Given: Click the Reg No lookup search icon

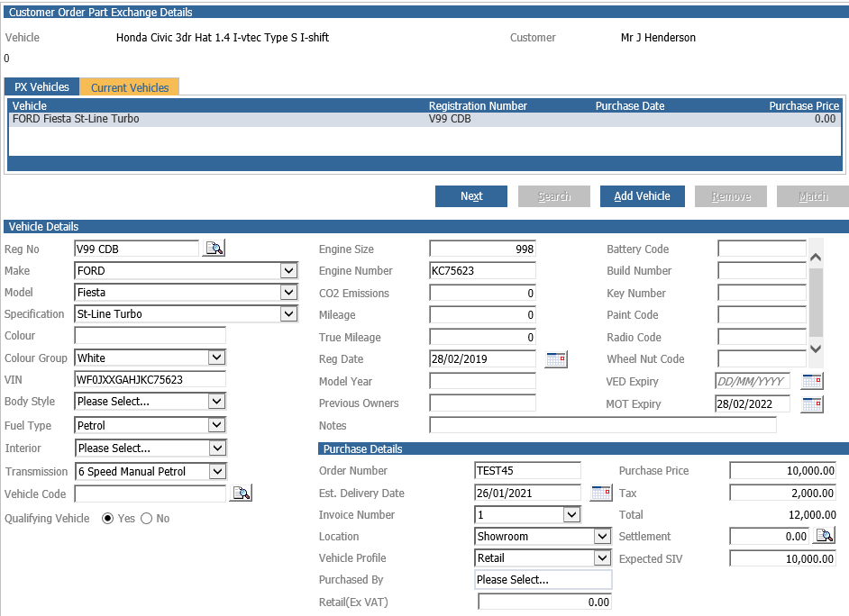Looking at the screenshot, I should (214, 249).
